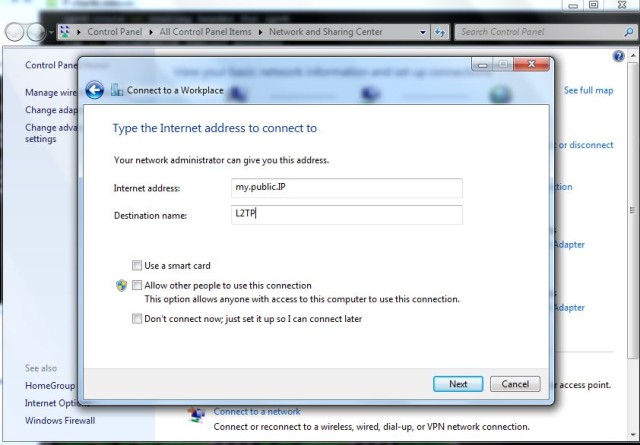
Task: Open the recent pages dropdown beside nav buttons
Action: pos(51,32)
